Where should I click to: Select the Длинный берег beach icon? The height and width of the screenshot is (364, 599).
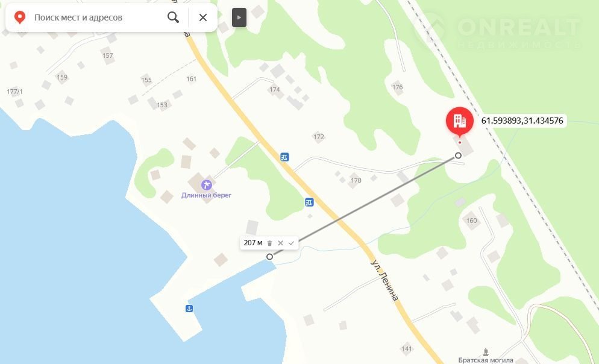206,185
